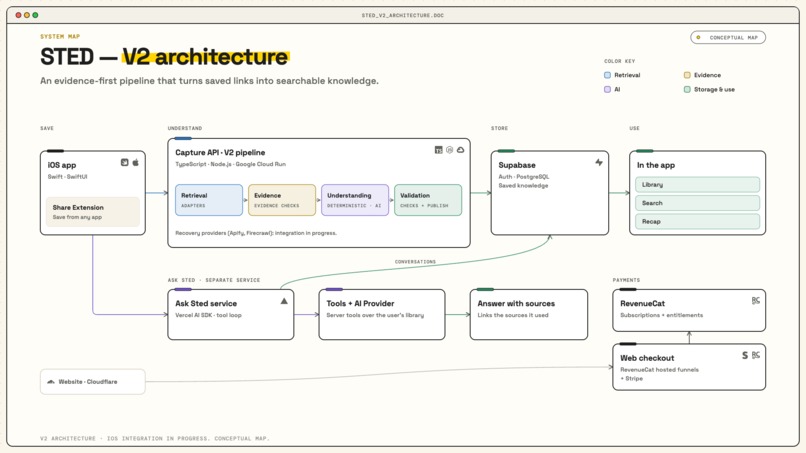Click the Web checkout card title
Screen dimensions: 806x453
tap(647, 358)
